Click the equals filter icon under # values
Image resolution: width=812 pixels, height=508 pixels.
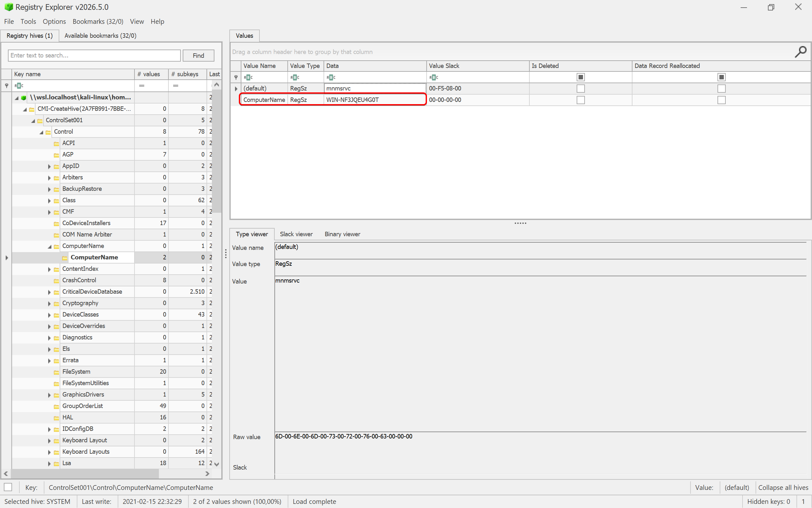coord(141,86)
